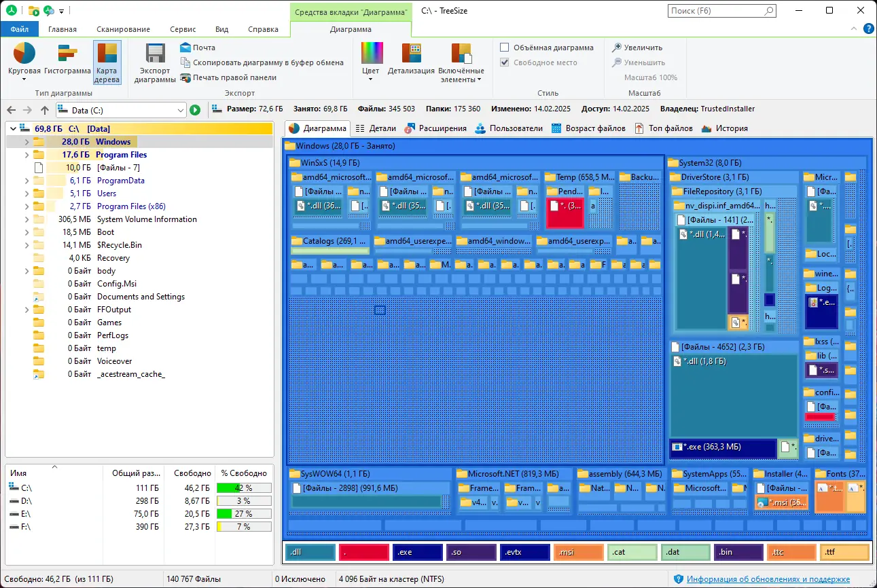877x588 pixels.
Task: Select the D:\ drive row in the drive list
Action: click(139, 500)
